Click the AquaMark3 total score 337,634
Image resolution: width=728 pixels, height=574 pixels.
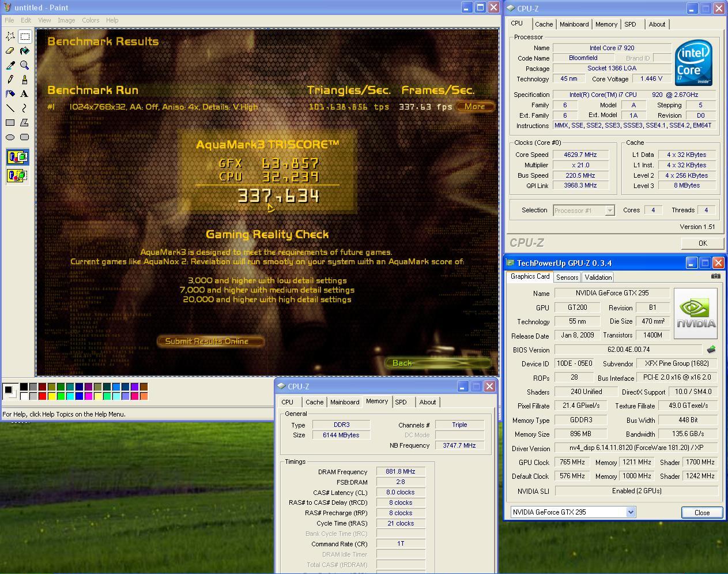(278, 196)
